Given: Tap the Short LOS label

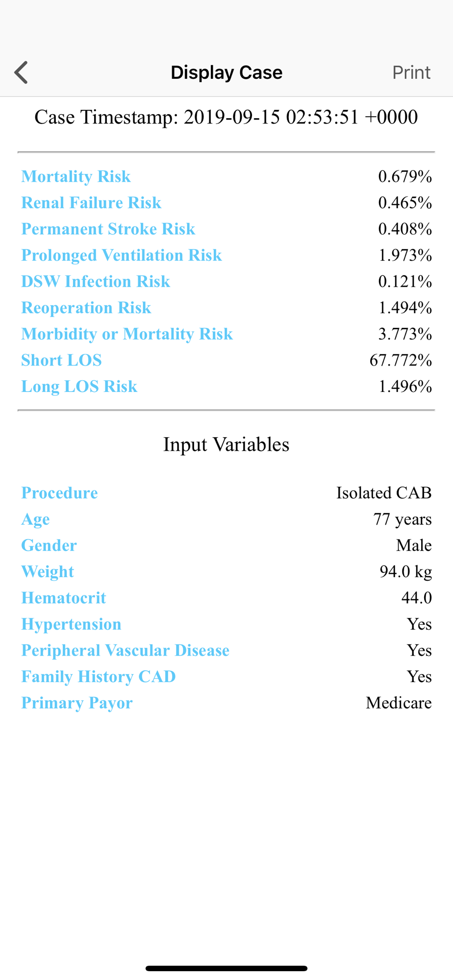Looking at the screenshot, I should 61,360.
